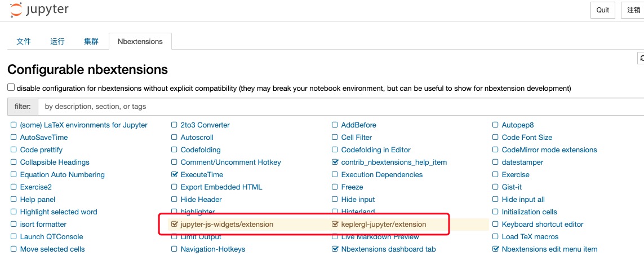This screenshot has height=255, width=644.
Task: Open the 运行 tab
Action: pos(57,42)
